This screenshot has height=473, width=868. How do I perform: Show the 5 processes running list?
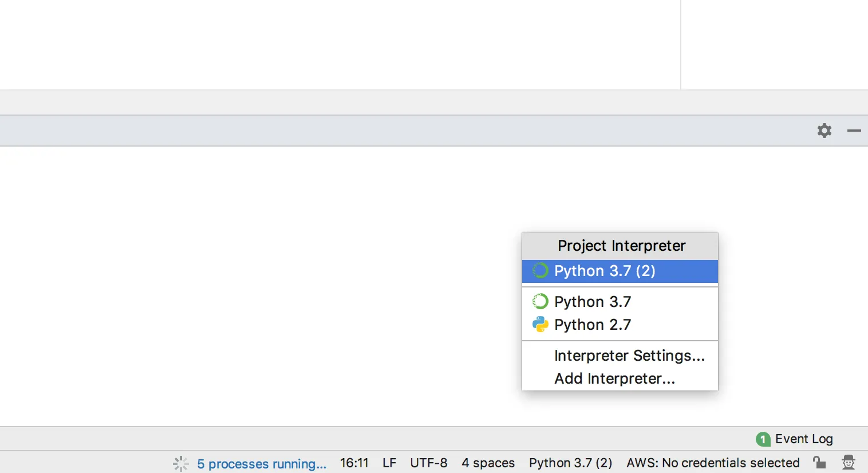[262, 463]
